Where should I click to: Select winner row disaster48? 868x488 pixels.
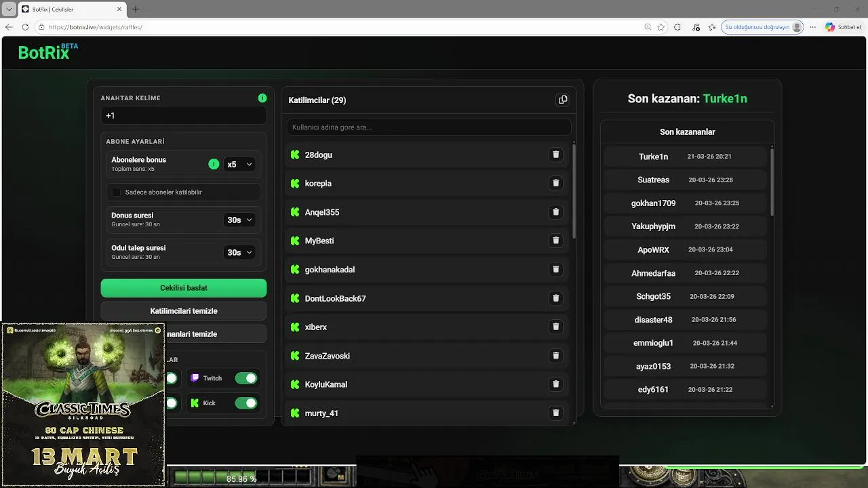point(686,319)
